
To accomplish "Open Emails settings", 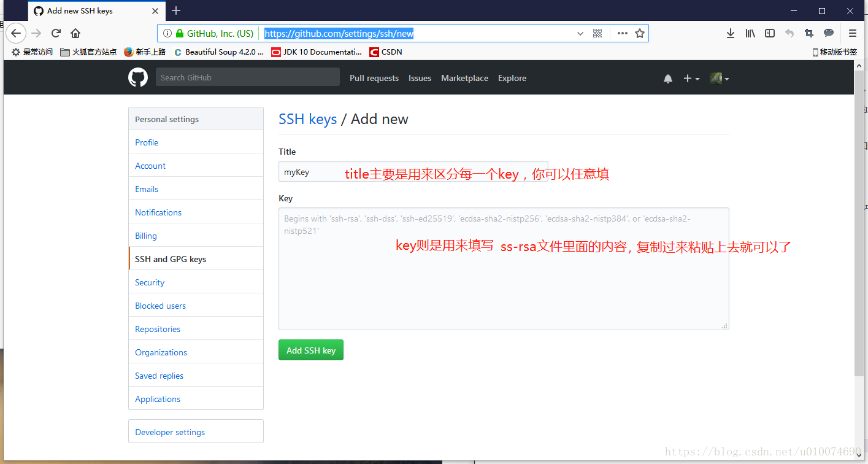I will [196, 189].
